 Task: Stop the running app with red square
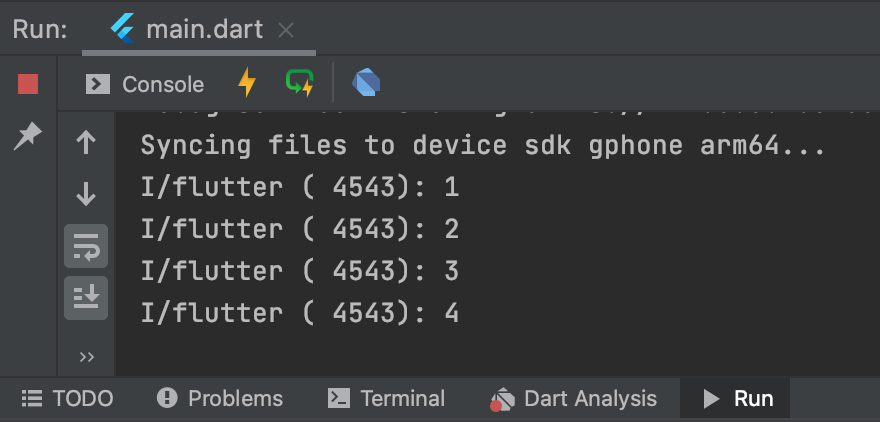[x=28, y=84]
